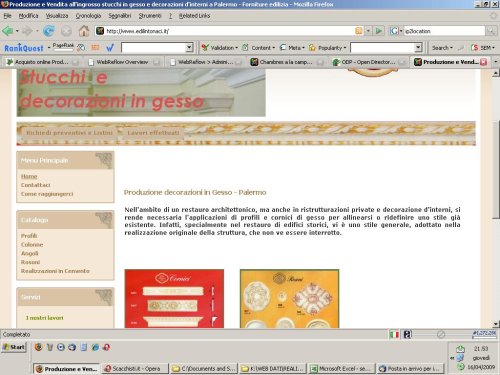Click the grey Forward arrow button
500x375 pixels.
tap(27, 31)
